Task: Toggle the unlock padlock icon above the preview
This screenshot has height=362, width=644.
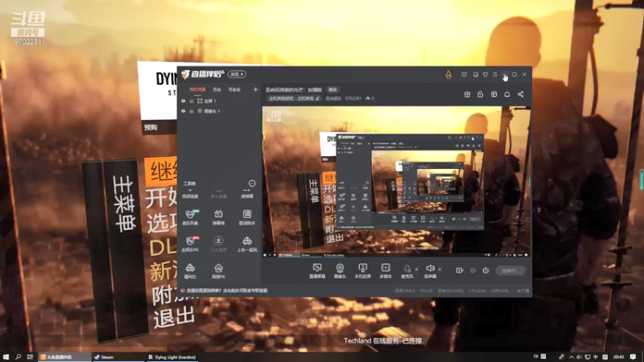Action: point(480,94)
